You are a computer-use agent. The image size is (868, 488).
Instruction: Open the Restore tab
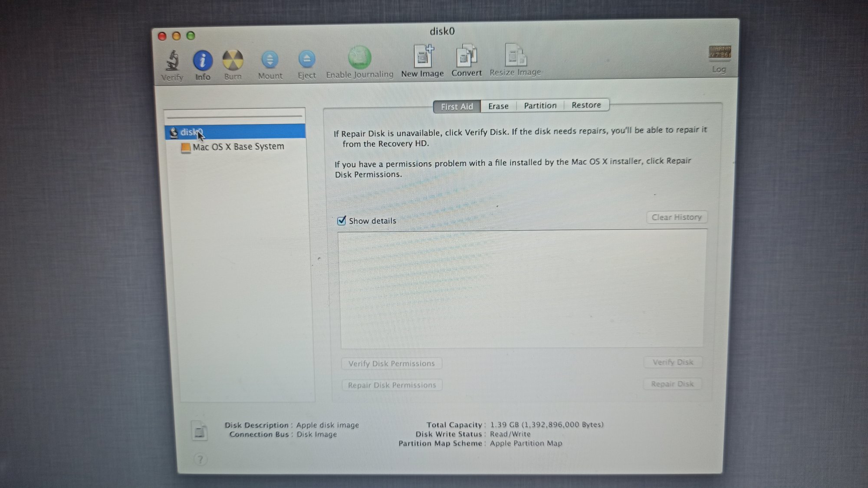pyautogui.click(x=586, y=105)
